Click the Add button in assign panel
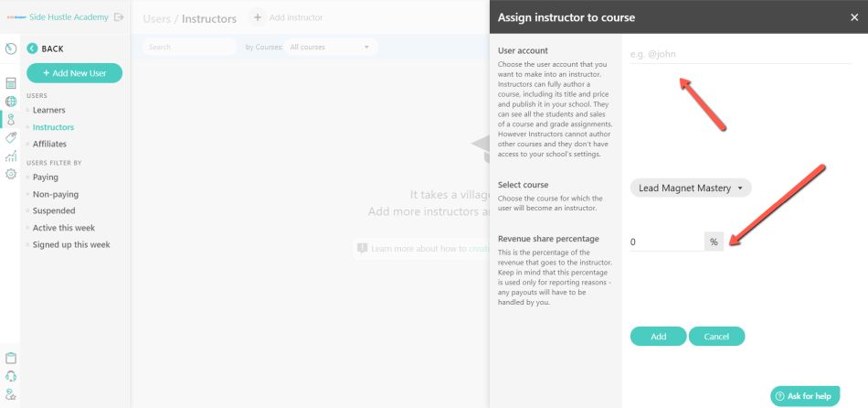 (x=658, y=337)
